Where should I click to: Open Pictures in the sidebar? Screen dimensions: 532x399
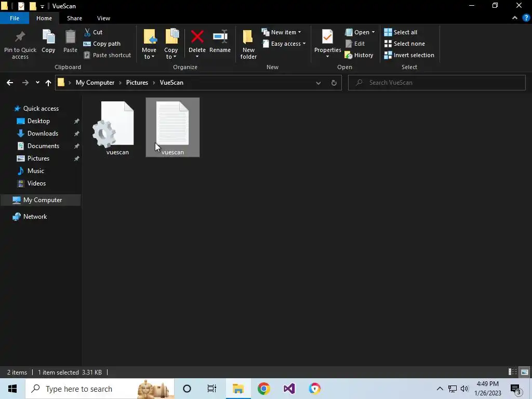click(x=38, y=158)
